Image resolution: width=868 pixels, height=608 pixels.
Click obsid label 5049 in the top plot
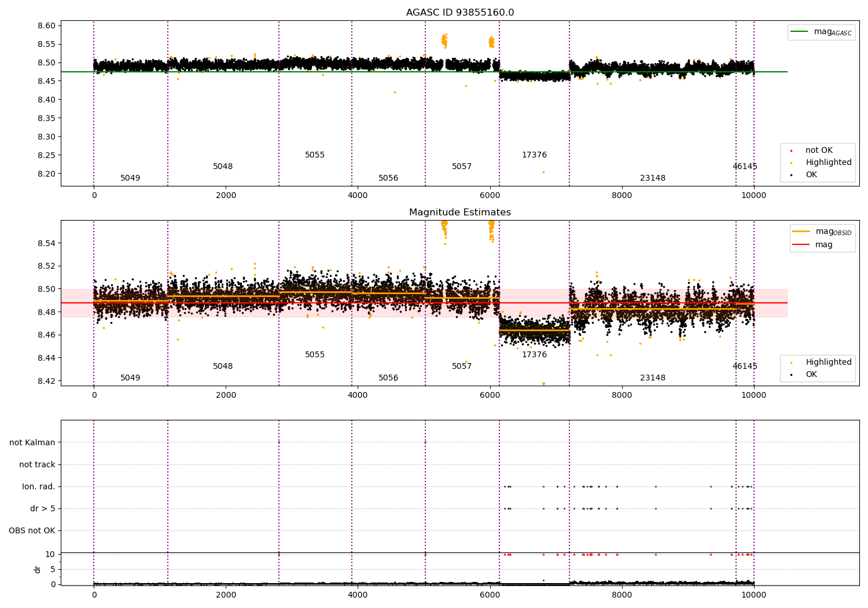click(130, 178)
